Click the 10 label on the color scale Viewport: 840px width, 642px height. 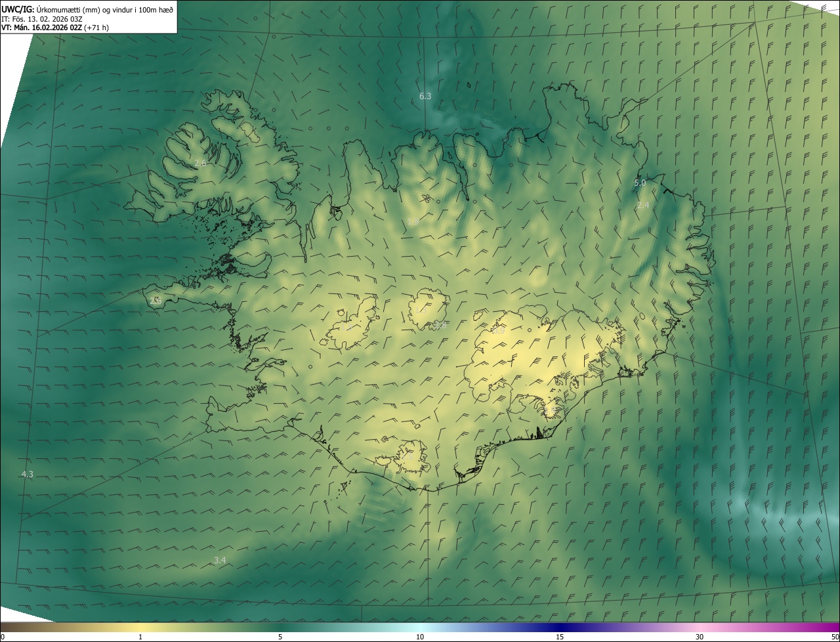420,637
